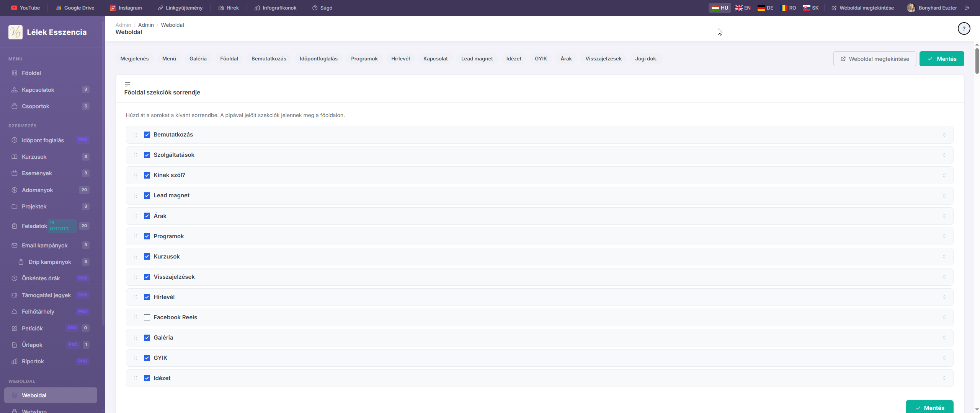Enable the Facebook Reels section checkbox
Viewport: 980px width, 413px height.
click(x=147, y=317)
